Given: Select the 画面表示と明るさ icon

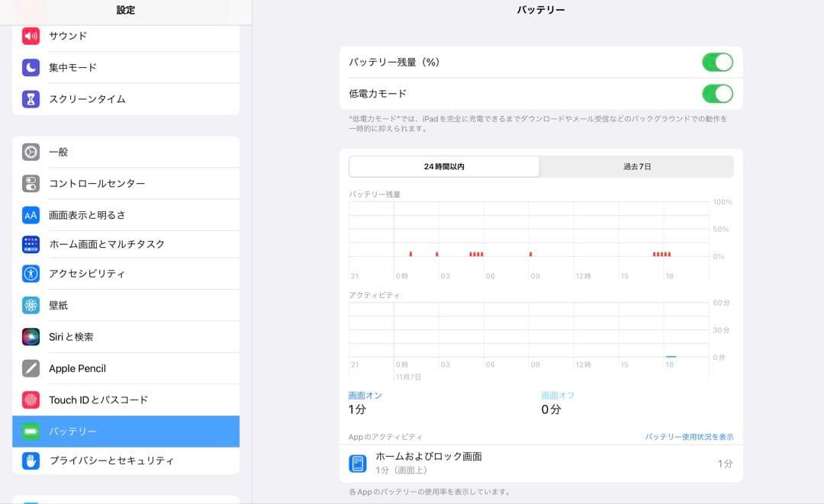Looking at the screenshot, I should point(31,214).
